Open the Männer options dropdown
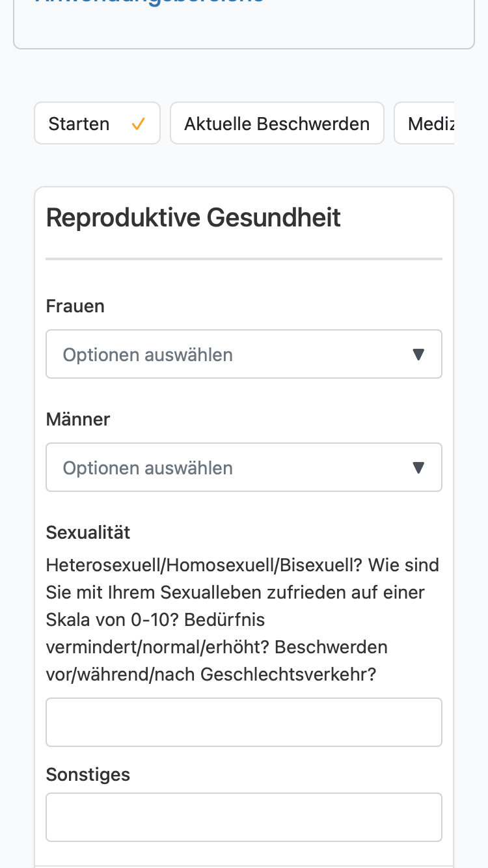The height and width of the screenshot is (868, 488). [244, 467]
